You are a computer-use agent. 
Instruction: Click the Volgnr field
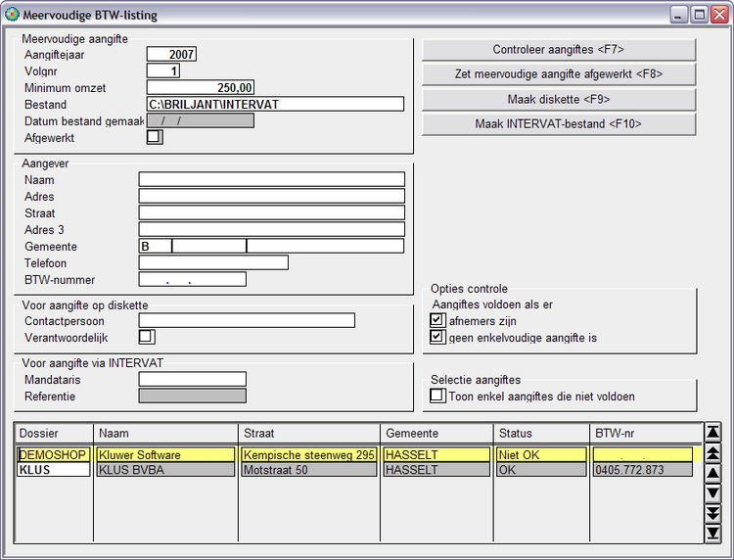[x=162, y=71]
